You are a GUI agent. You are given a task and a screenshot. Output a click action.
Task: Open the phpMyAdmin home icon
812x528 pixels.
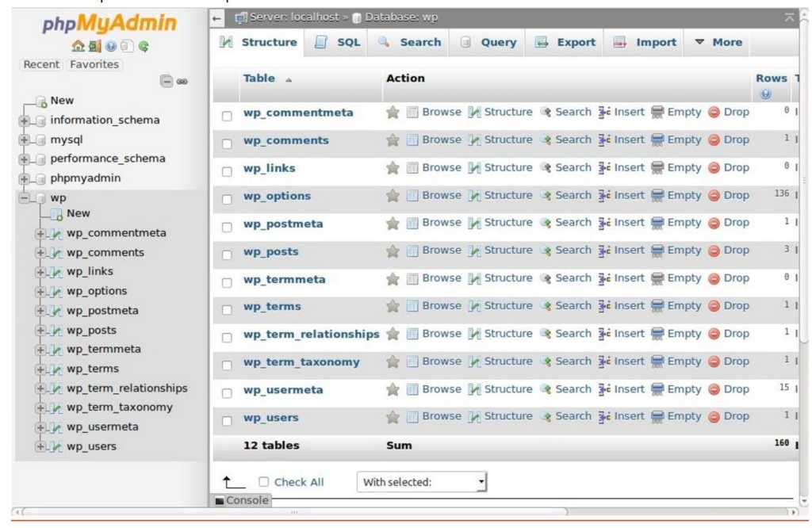pos(78,46)
